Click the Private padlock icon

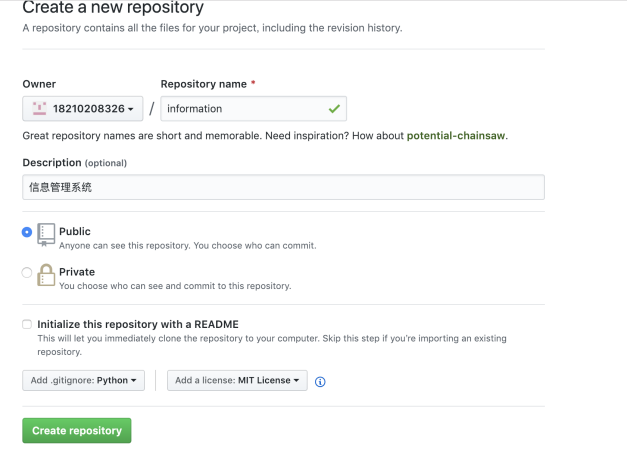tap(46, 275)
